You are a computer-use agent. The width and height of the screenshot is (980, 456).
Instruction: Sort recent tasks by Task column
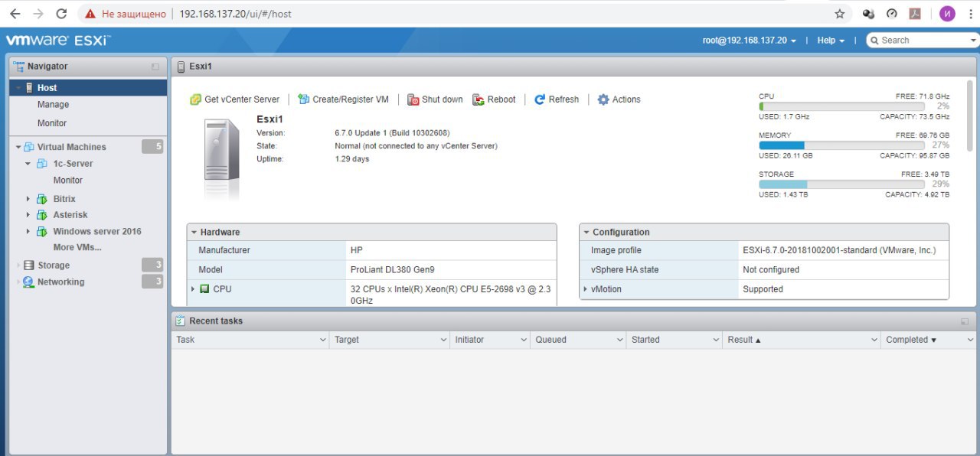tap(185, 340)
